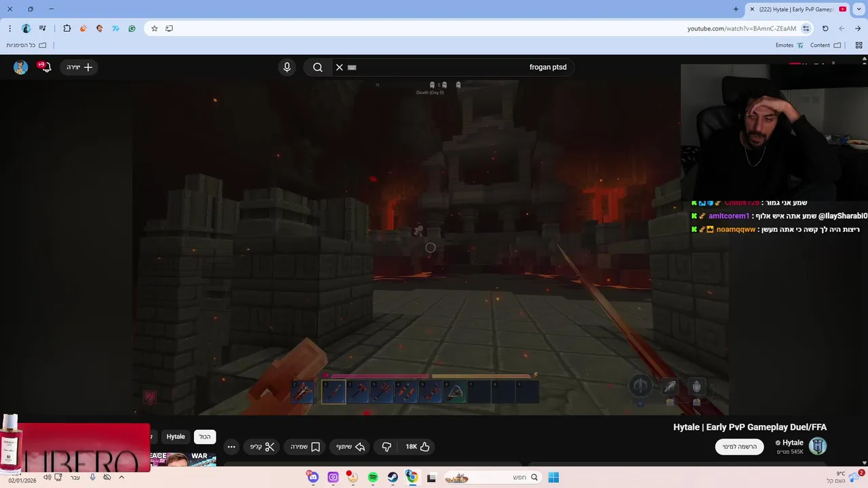Click the orange extension icon in toolbar
The width and height of the screenshot is (868, 488).
click(x=83, y=28)
